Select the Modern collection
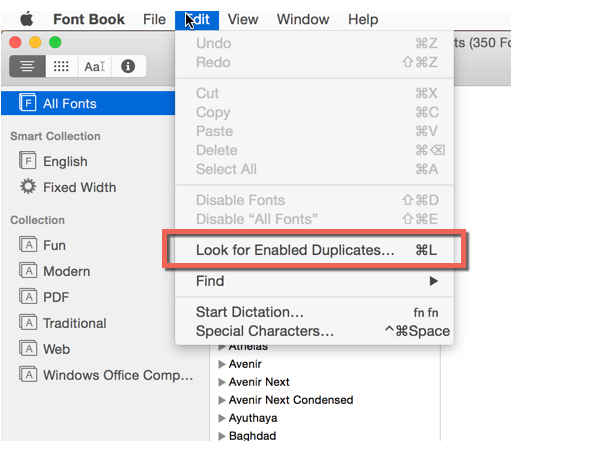The height and width of the screenshot is (469, 597). point(67,271)
